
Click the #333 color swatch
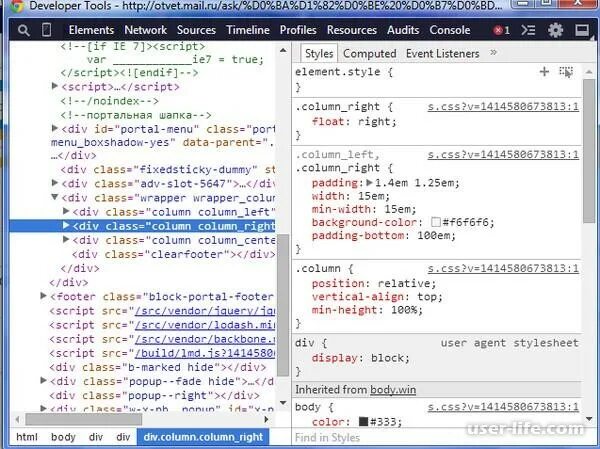click(x=363, y=422)
